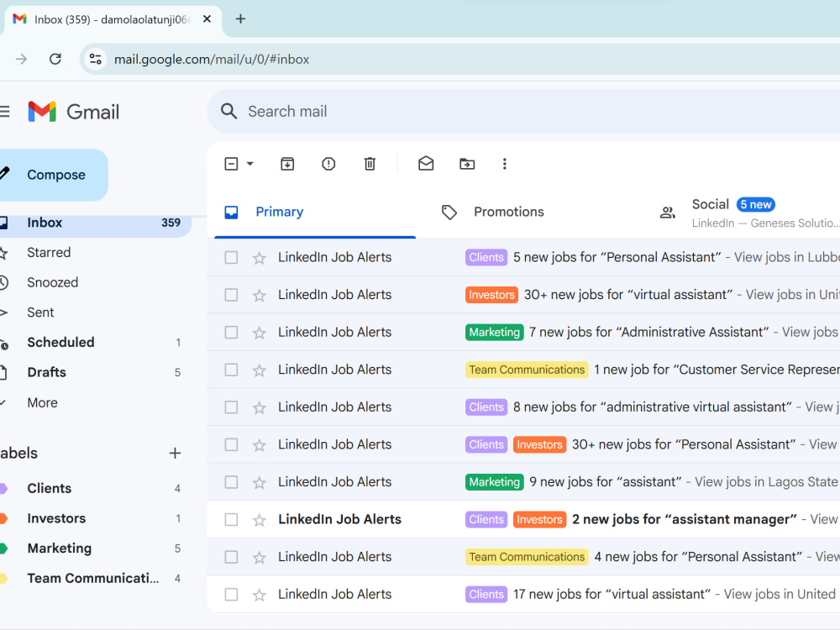Open the Scheduled folder
Image resolution: width=840 pixels, height=630 pixels.
pos(60,343)
